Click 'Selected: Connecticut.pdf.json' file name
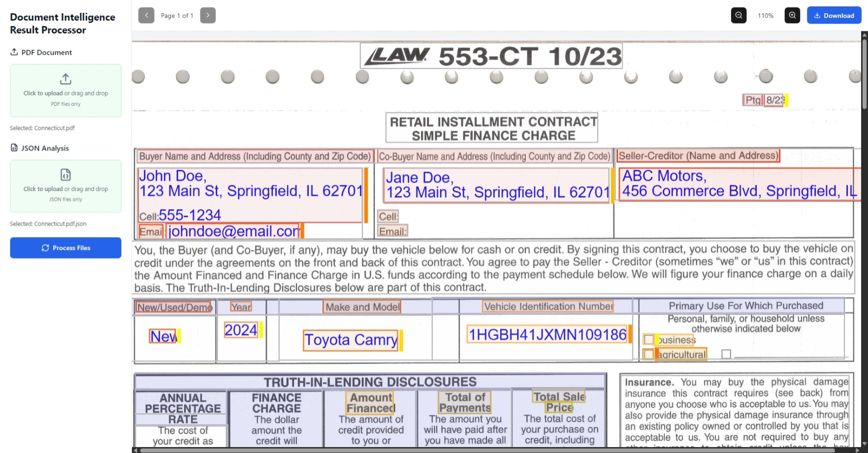Screen dimensions: 868x453 [x=48, y=224]
